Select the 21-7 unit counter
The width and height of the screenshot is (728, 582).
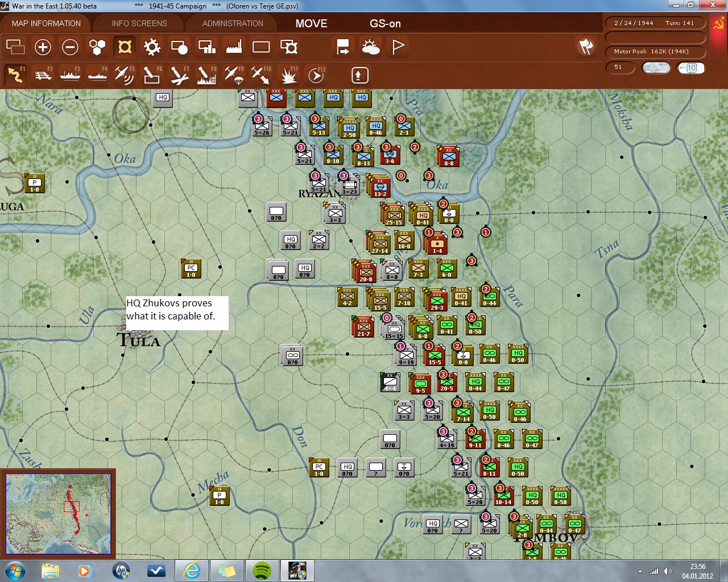pos(363,326)
